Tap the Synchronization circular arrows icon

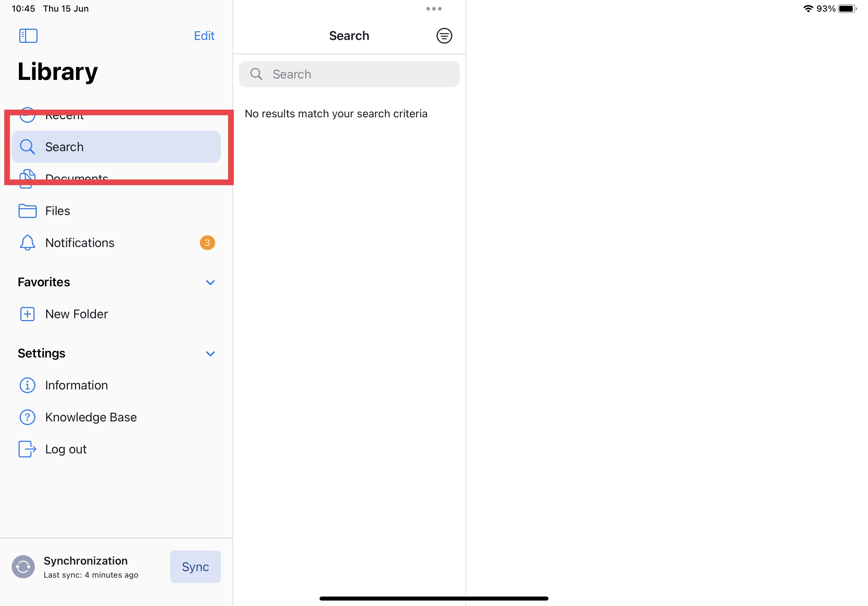click(x=23, y=566)
